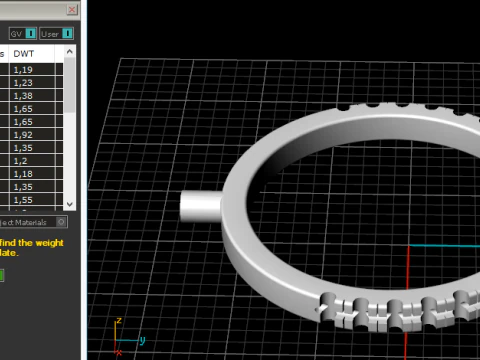Select the 1,65 cell directly above 1,92

(x=32, y=121)
